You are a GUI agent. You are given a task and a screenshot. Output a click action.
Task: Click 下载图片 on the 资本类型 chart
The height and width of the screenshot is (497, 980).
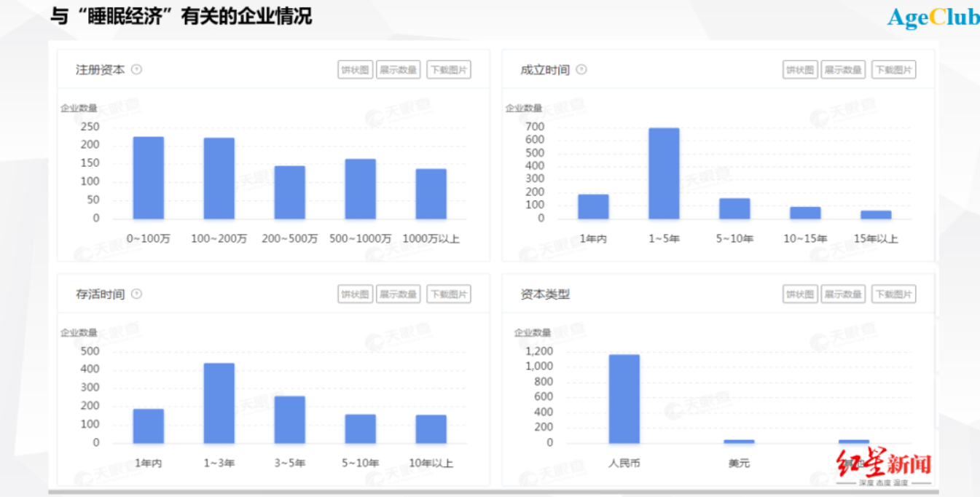[893, 294]
